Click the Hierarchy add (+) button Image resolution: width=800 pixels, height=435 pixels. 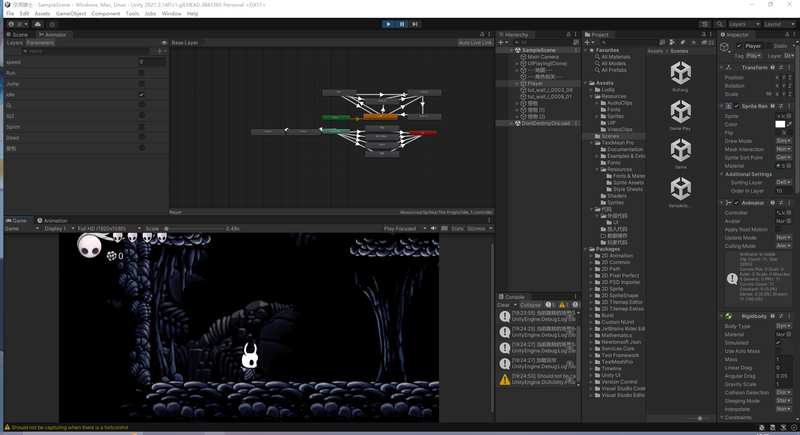tap(502, 43)
